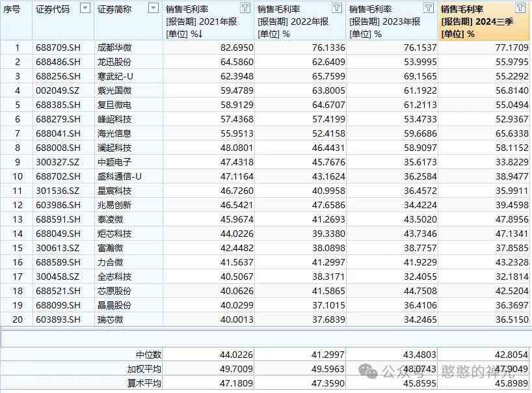The width and height of the screenshot is (532, 393).
Task: Select row number 1 in 序号 column
Action: (18, 47)
